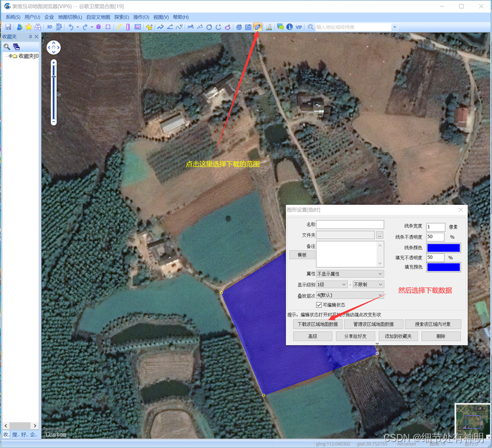Open the 显示级别 1级 dropdown
492x448 pixels.
click(332, 285)
